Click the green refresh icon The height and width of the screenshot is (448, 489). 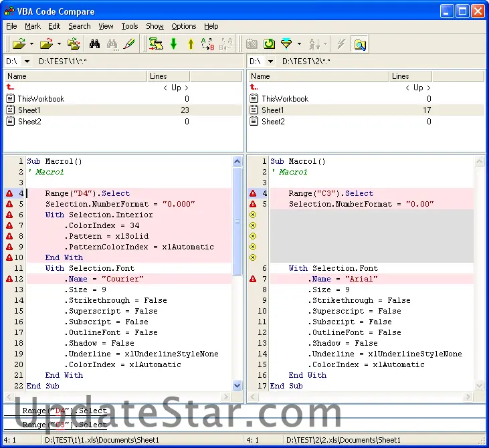(x=269, y=44)
